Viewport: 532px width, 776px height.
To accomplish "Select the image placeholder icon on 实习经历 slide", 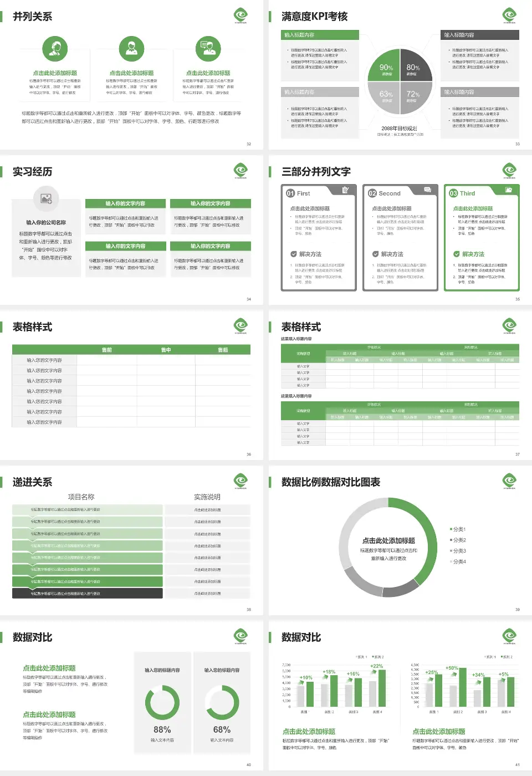I will tap(45, 198).
